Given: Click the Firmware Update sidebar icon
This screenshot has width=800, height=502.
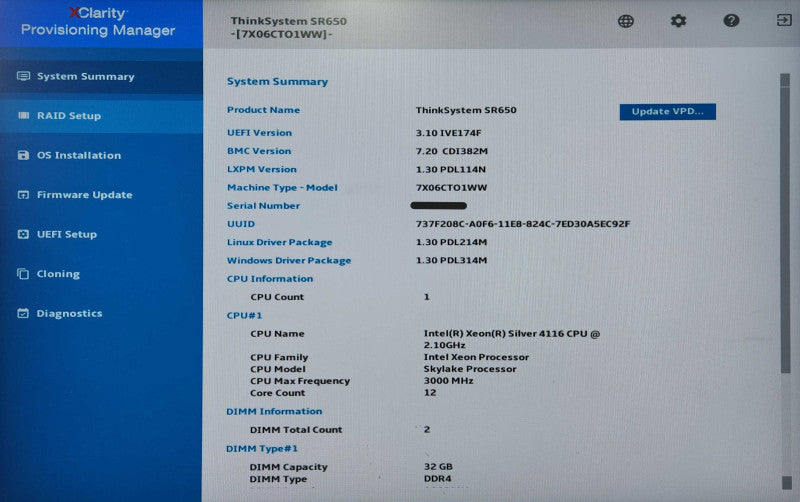Looking at the screenshot, I should point(23,195).
